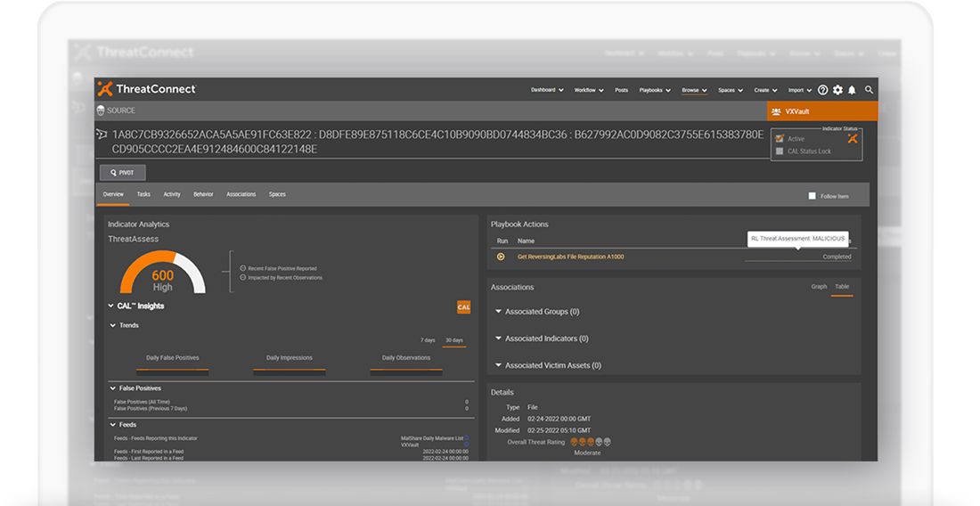Open Posts in the top navigation
The height and width of the screenshot is (506, 980).
click(x=621, y=90)
